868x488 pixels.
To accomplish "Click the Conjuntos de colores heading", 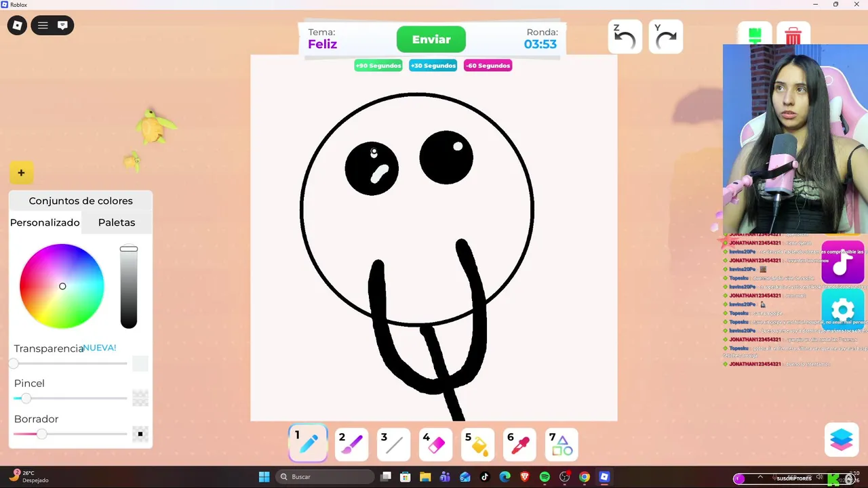I will pyautogui.click(x=81, y=201).
